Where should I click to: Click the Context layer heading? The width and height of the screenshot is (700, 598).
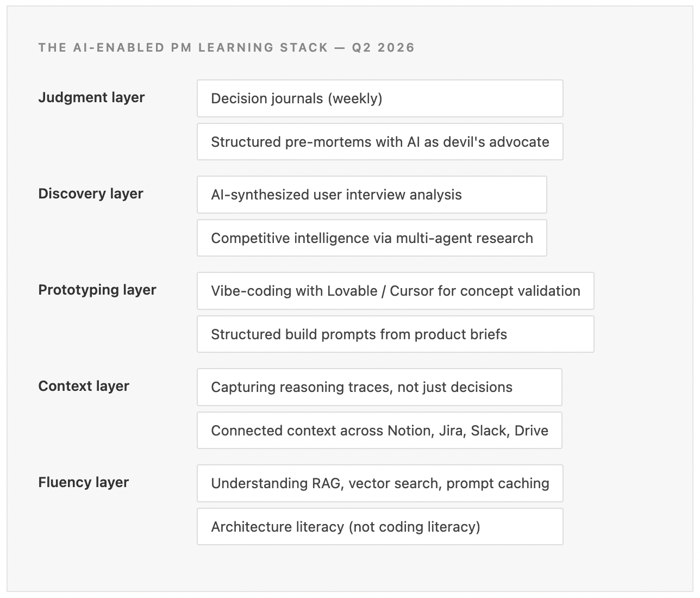pos(84,386)
